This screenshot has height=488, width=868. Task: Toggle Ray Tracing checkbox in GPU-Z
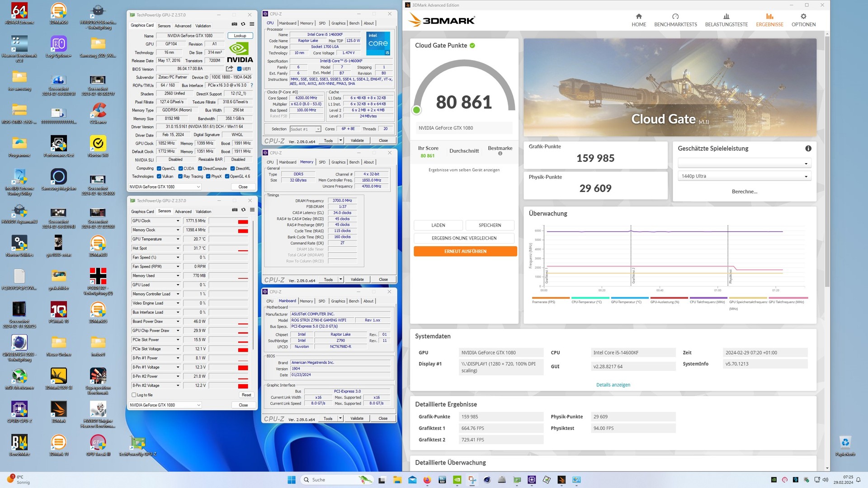point(181,177)
